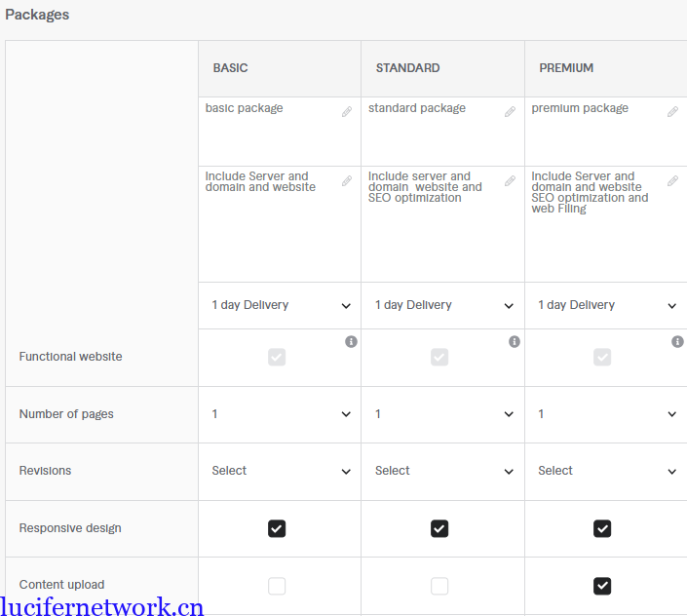Uncheck Responsive design for Basic package

[x=277, y=528]
